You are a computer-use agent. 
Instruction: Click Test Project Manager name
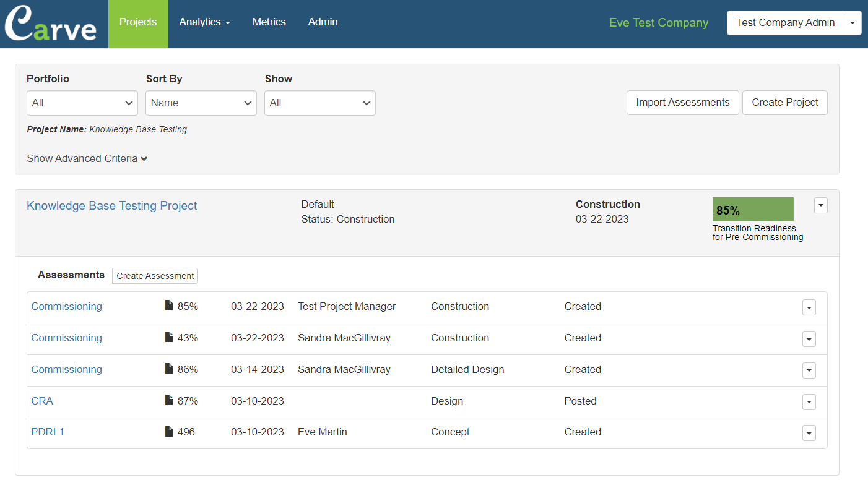tap(347, 307)
